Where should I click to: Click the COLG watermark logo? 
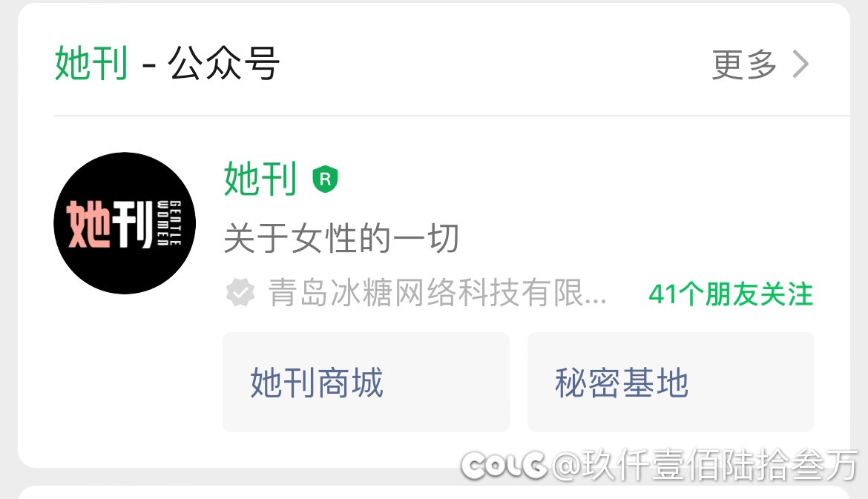point(504,465)
